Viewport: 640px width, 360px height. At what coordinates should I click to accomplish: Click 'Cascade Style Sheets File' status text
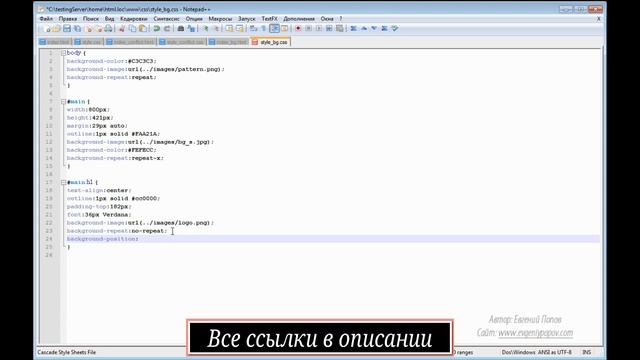pyautogui.click(x=67, y=352)
